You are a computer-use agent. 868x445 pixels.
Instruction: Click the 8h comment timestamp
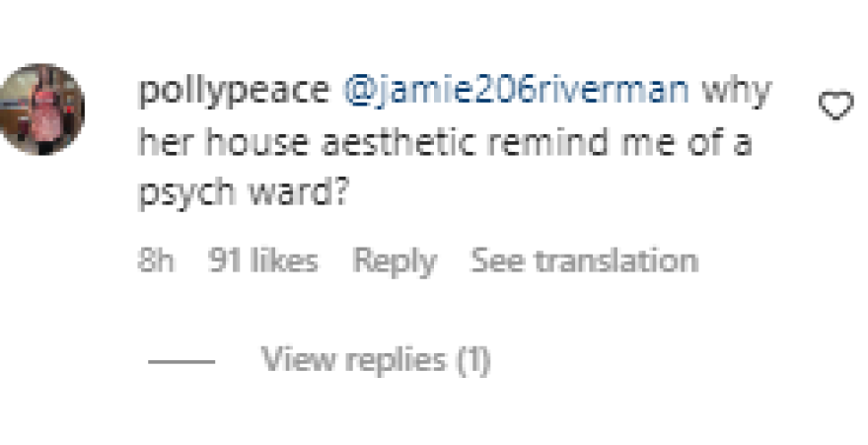(156, 260)
